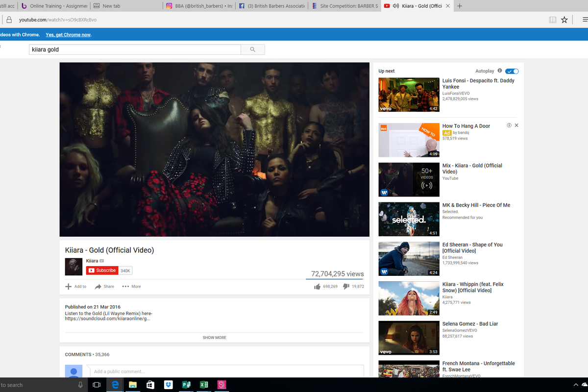Click the Piece Of Me selected. thumbnail
The width and height of the screenshot is (588, 392).
pos(409,220)
